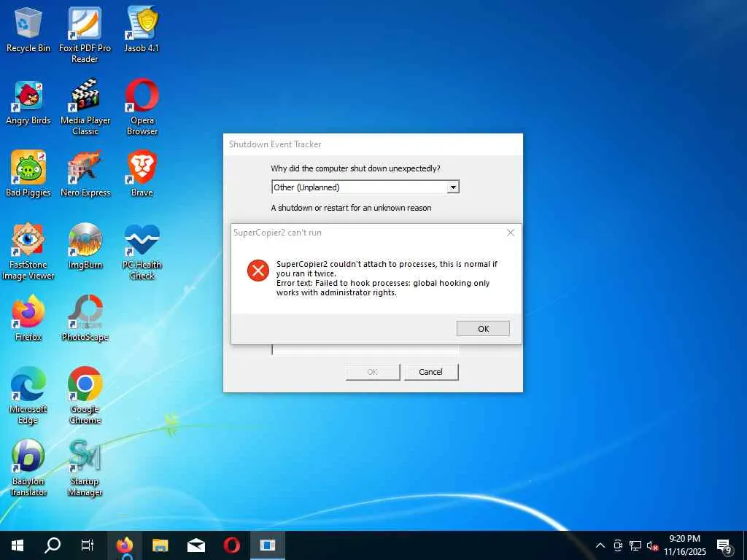747x560 pixels.
Task: Open the muted volume tray icon
Action: (653, 545)
